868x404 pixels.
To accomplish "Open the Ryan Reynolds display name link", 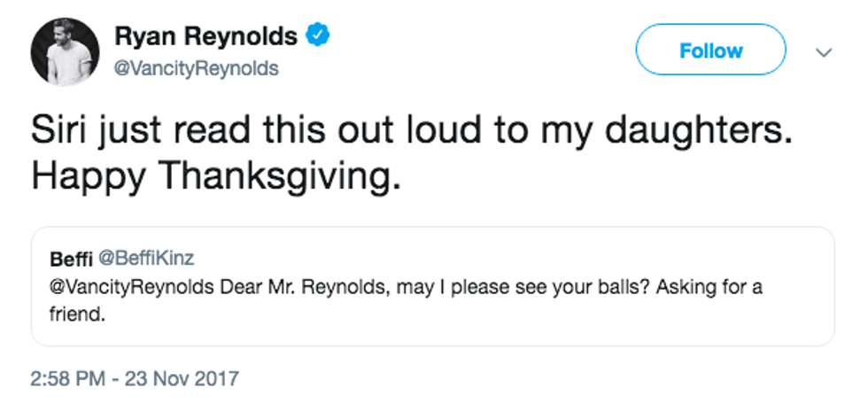I will point(206,36).
